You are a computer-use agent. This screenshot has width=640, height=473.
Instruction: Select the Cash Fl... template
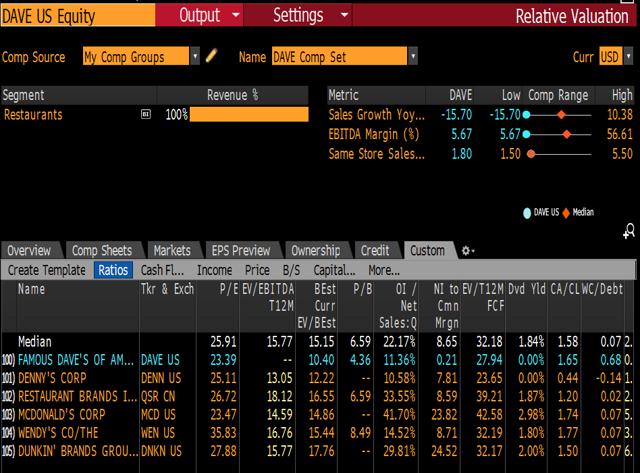click(x=162, y=270)
